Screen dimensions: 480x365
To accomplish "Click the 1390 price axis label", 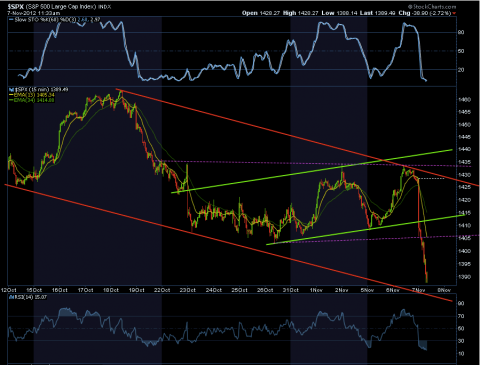I will pos(465,277).
